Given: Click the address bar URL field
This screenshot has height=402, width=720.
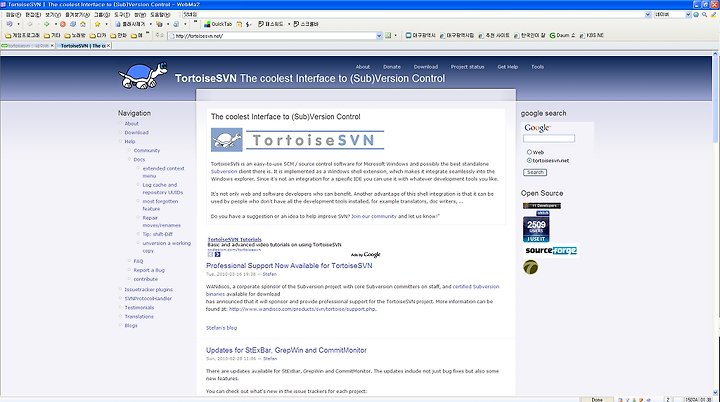Looking at the screenshot, I should [x=273, y=35].
